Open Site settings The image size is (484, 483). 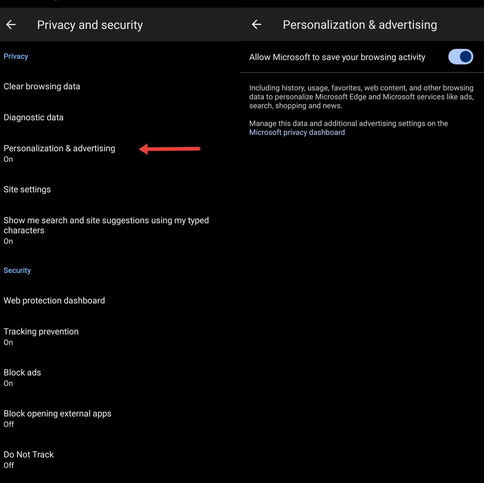click(120, 189)
